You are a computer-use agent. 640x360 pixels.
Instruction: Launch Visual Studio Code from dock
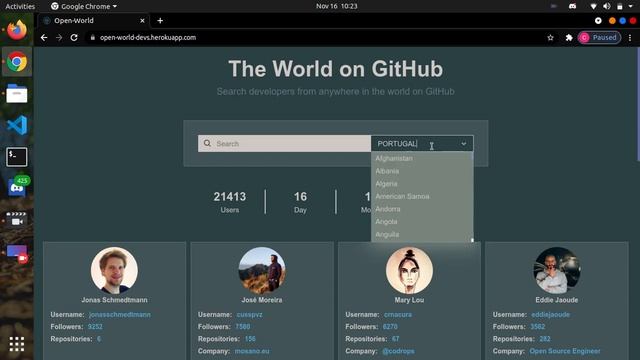click(x=17, y=125)
